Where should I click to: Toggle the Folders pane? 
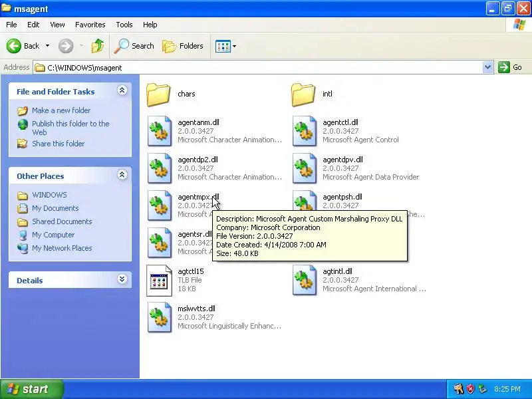click(x=183, y=46)
